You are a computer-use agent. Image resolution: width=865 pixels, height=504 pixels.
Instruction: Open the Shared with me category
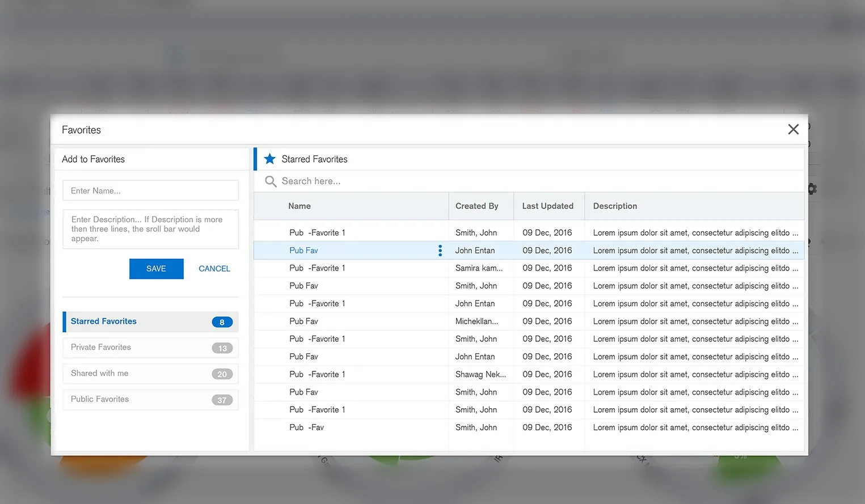tap(150, 374)
